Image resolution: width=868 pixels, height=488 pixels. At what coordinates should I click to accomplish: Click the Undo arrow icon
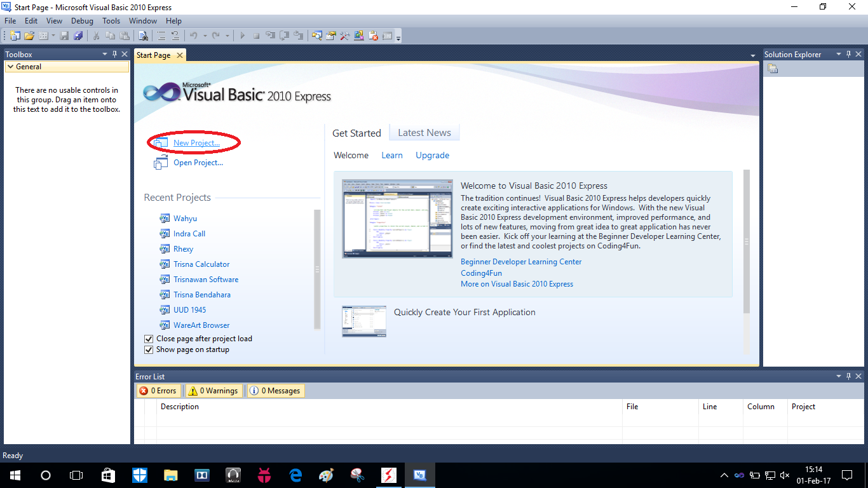tap(194, 36)
